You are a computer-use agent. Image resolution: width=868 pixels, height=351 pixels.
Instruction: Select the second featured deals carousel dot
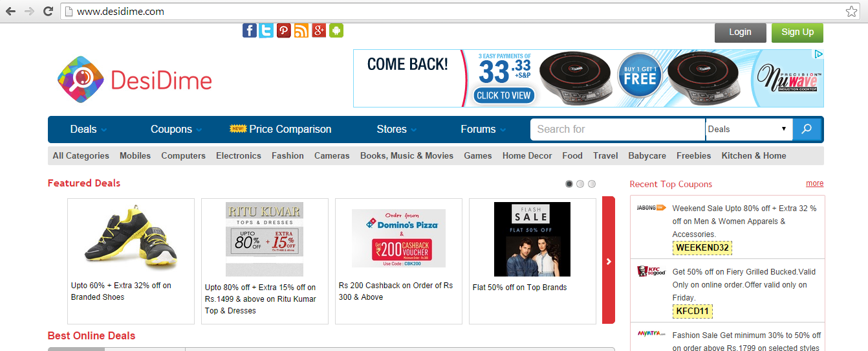(580, 184)
